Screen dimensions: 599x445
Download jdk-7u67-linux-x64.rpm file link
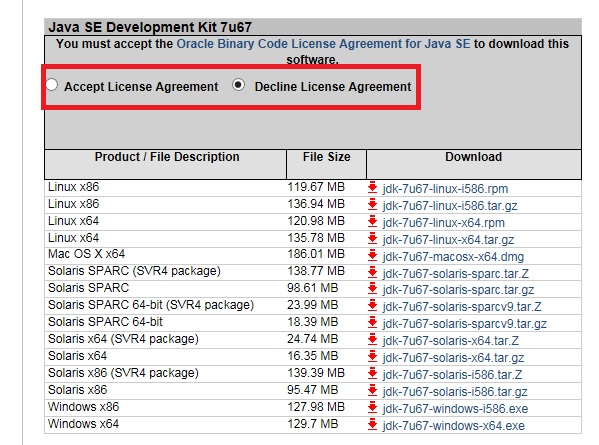coord(444,222)
